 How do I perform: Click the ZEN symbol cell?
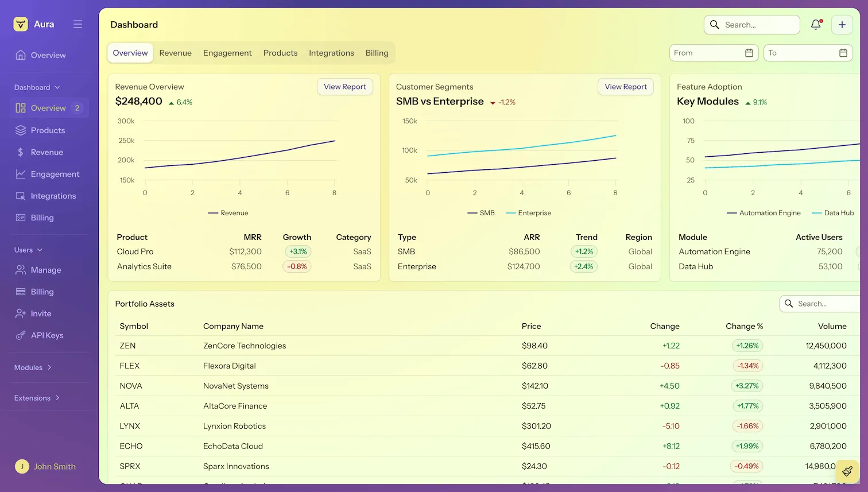pyautogui.click(x=127, y=346)
